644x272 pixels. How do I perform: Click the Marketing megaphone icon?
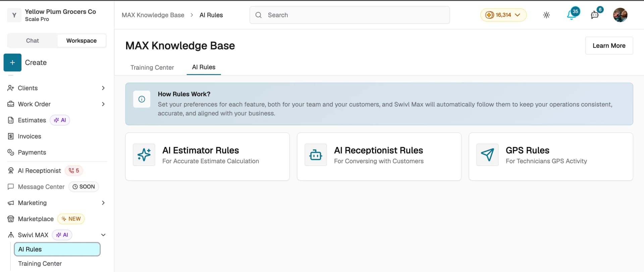pos(11,203)
